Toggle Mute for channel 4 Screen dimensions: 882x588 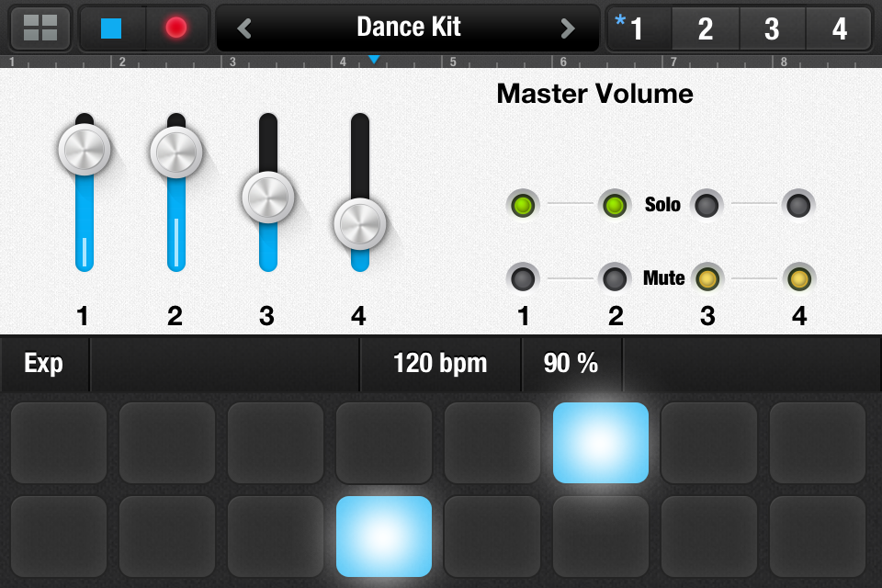pyautogui.click(x=798, y=278)
